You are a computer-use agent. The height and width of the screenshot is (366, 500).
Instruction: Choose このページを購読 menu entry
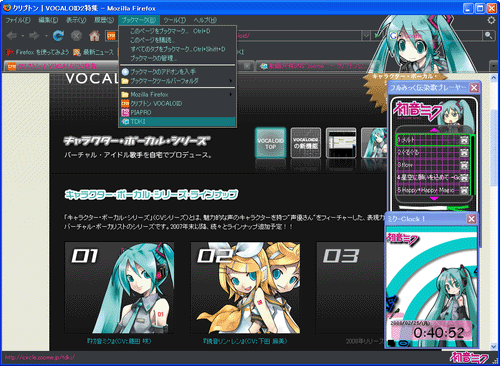(x=178, y=40)
